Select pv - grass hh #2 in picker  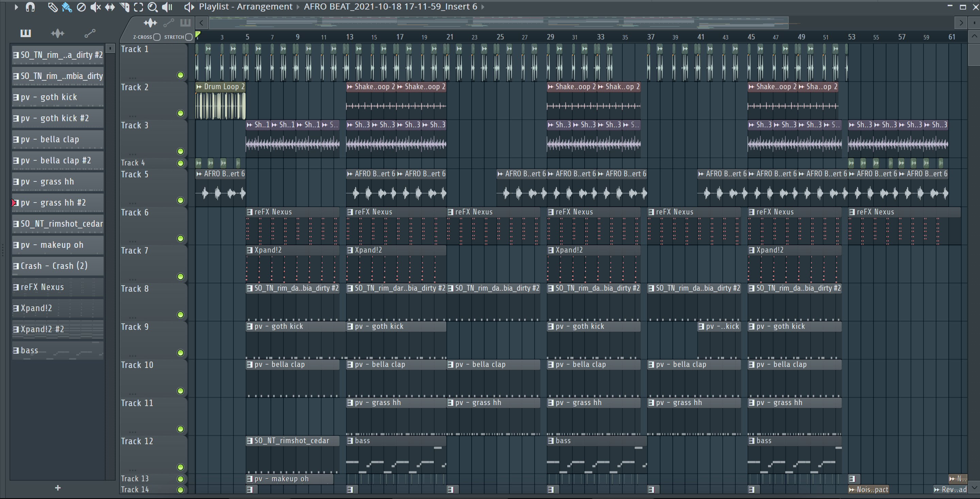pyautogui.click(x=58, y=203)
